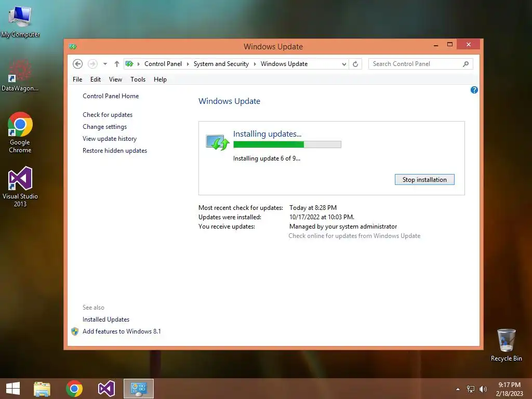Click the Search Control Panel field
The width and height of the screenshot is (532, 399).
coord(420,64)
